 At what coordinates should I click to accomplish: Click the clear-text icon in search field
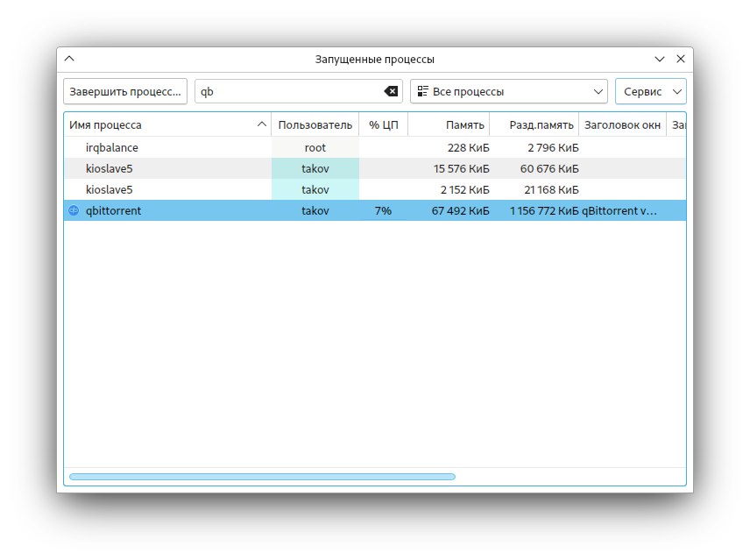pos(391,91)
